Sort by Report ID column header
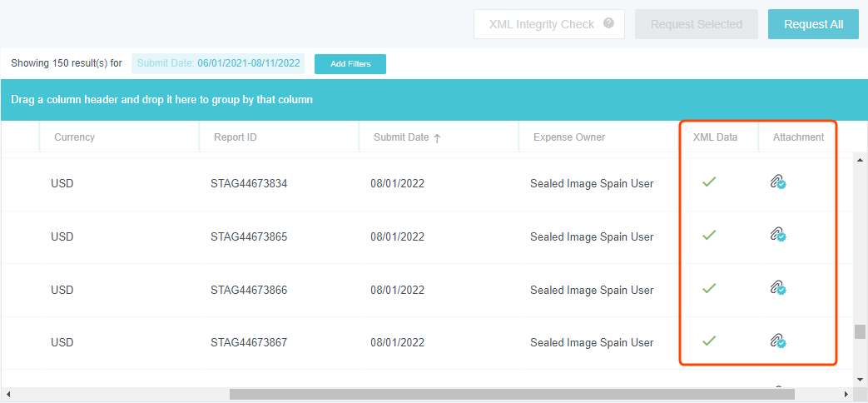Screen dimensions: 868x403 point(235,137)
